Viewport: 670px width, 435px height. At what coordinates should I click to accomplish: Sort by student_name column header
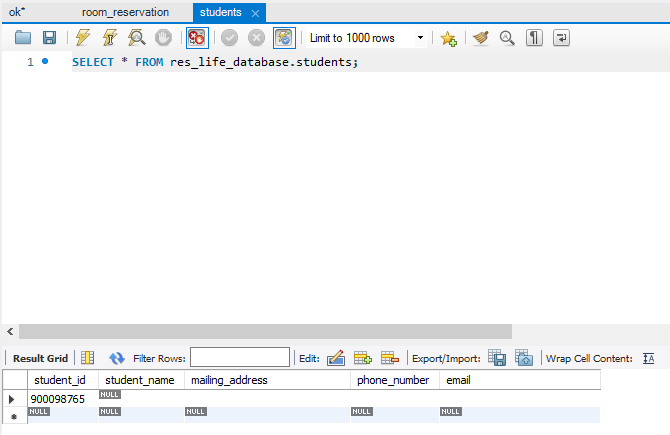pyautogui.click(x=140, y=380)
